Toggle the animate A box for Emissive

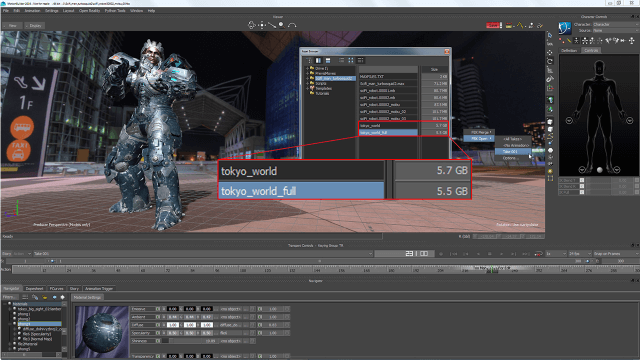point(158,309)
